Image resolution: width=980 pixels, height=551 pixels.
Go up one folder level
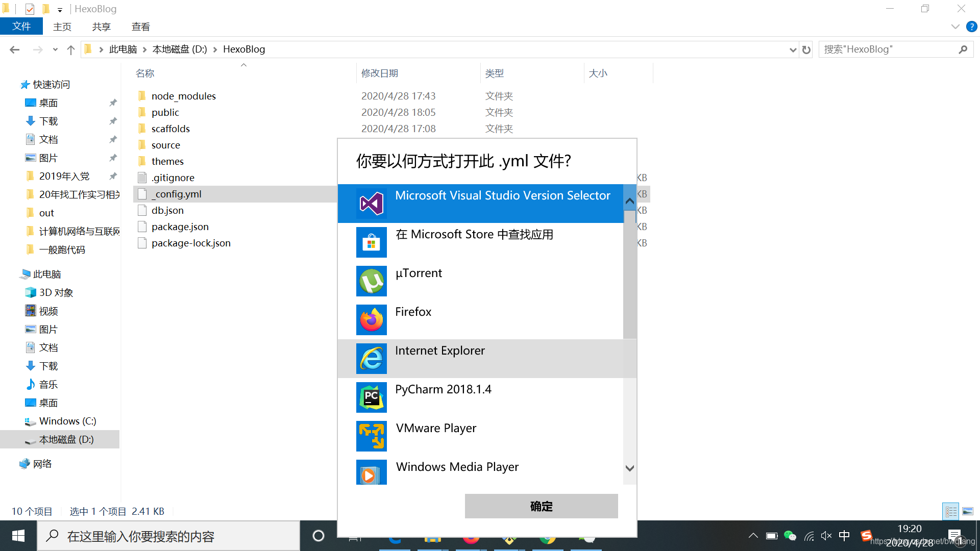pyautogui.click(x=71, y=49)
